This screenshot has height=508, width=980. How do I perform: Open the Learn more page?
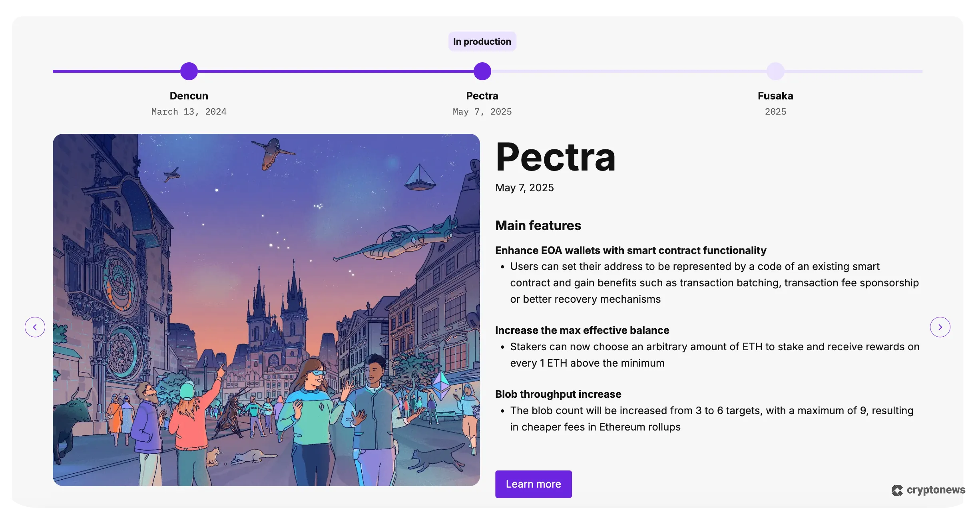(533, 484)
